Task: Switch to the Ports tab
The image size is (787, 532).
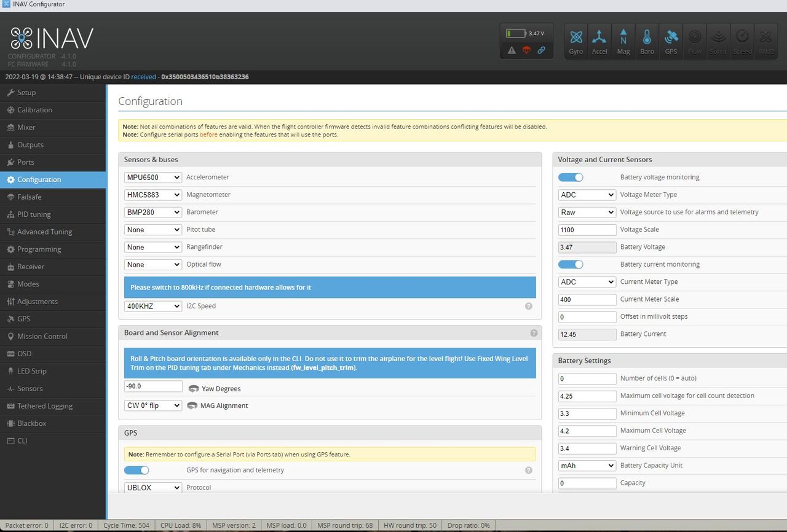Action: [53, 162]
